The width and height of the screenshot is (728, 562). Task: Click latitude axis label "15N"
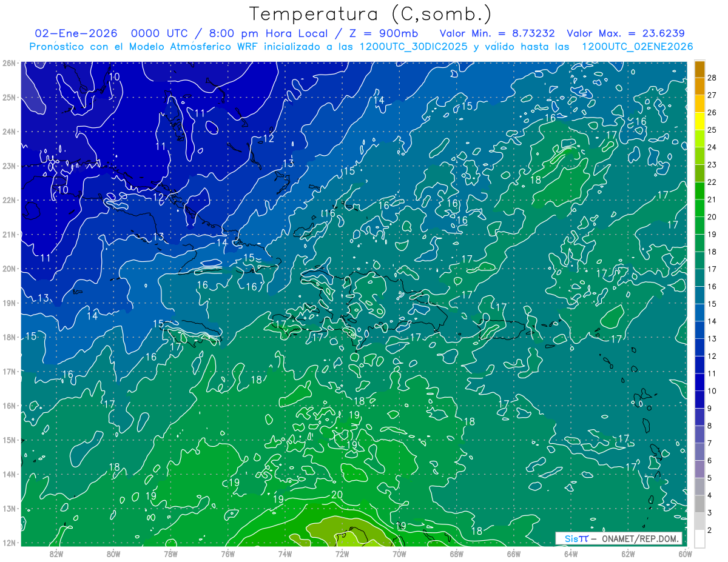[8, 440]
